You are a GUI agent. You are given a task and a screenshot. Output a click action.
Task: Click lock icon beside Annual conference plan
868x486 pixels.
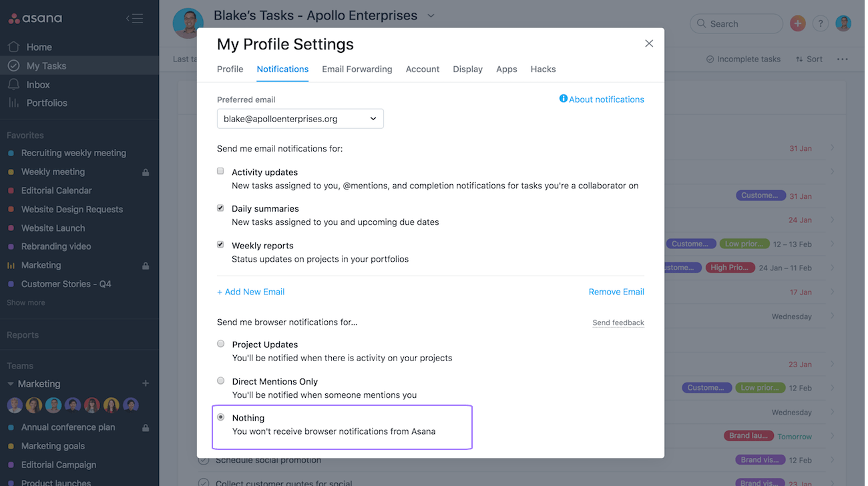pyautogui.click(x=146, y=428)
